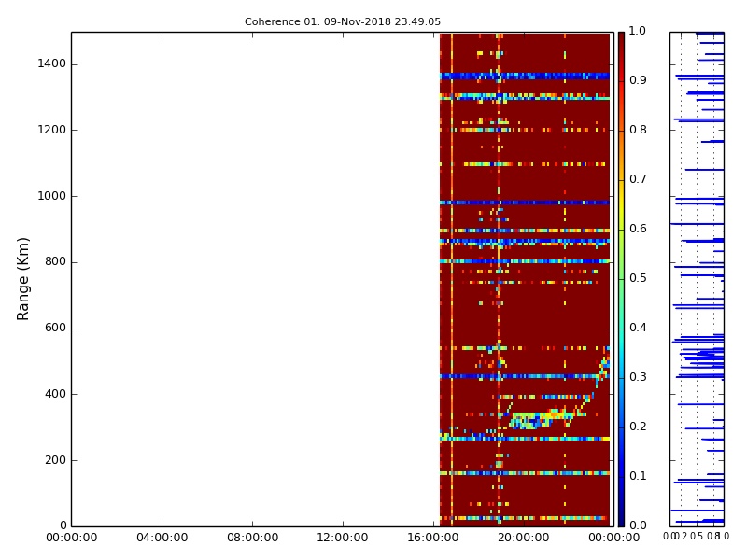Image resolution: width=747 pixels, height=560 pixels.
Task: Click the colorbar 0.5 label
Action: coord(638,278)
